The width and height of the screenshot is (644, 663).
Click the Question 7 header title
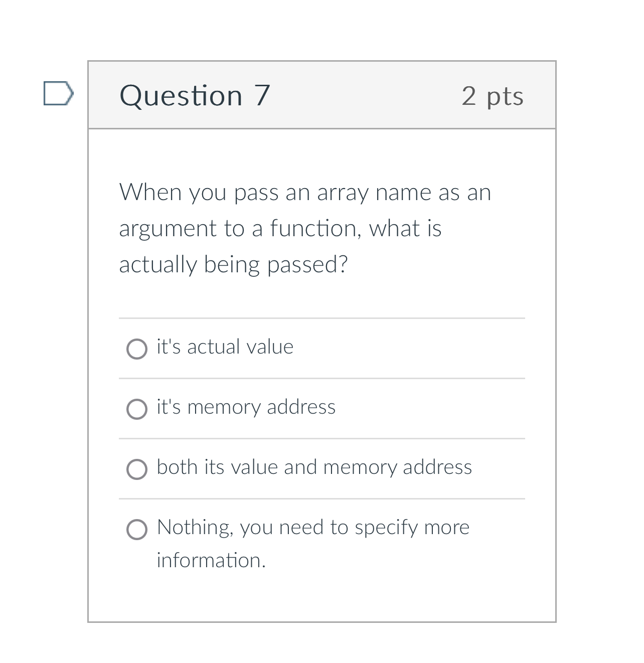click(x=195, y=95)
